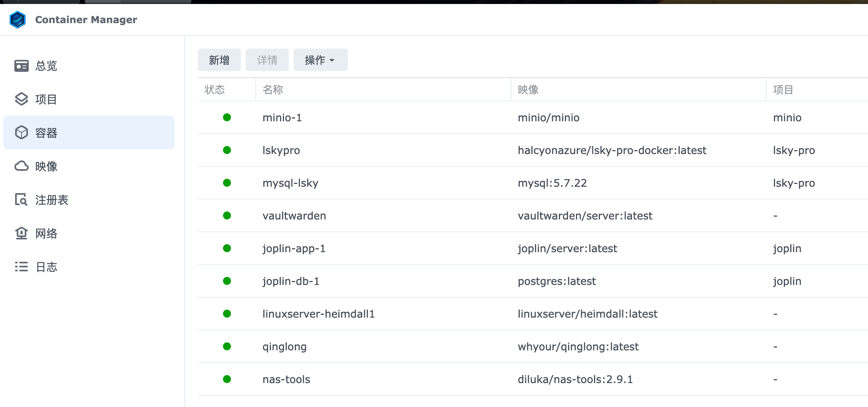Sort by 状态 column header

tap(227, 90)
